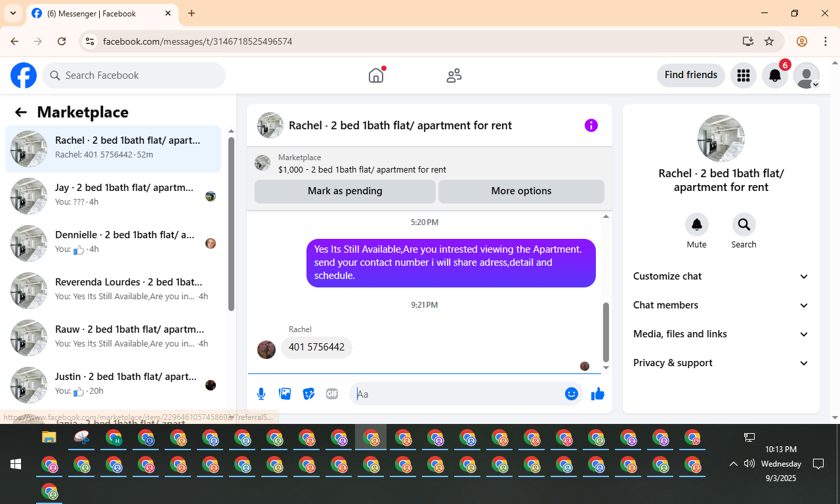Click the chat messages scrollbar thumb
This screenshot has height=504, width=840.
click(x=606, y=332)
